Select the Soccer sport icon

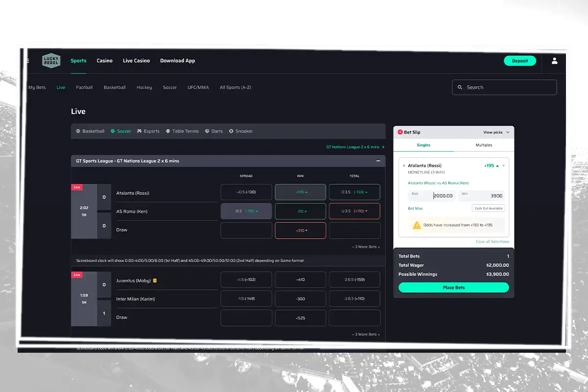112,131
